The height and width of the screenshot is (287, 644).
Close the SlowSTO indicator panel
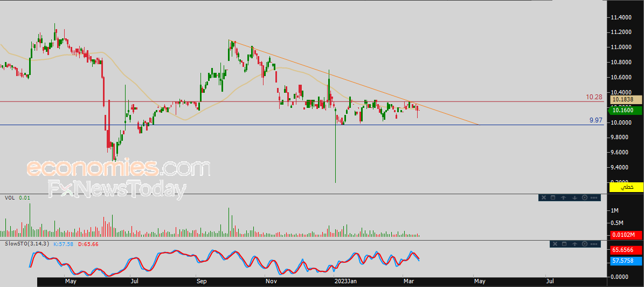point(555,244)
